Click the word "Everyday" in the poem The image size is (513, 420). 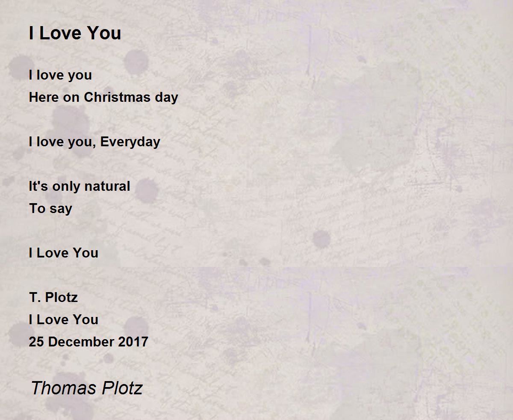[x=130, y=142]
